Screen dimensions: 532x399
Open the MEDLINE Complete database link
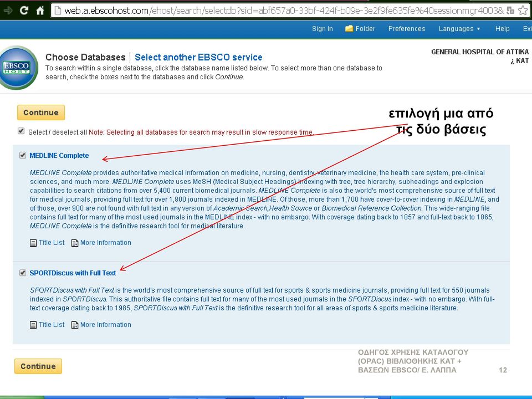pos(59,155)
